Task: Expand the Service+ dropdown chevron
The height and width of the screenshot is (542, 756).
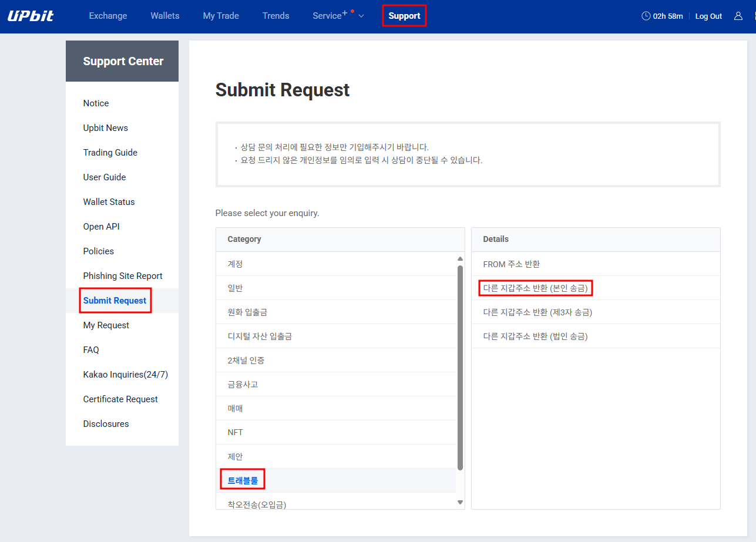Action: pos(361,16)
